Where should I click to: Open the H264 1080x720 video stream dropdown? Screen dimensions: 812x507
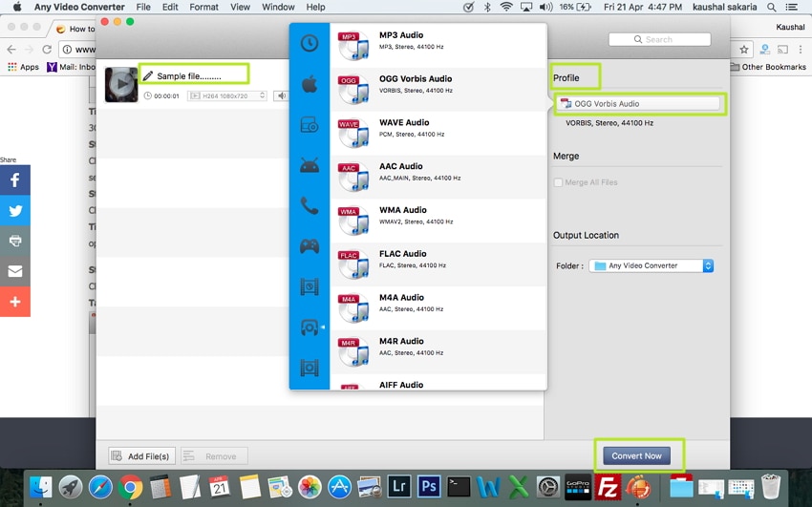coord(226,95)
